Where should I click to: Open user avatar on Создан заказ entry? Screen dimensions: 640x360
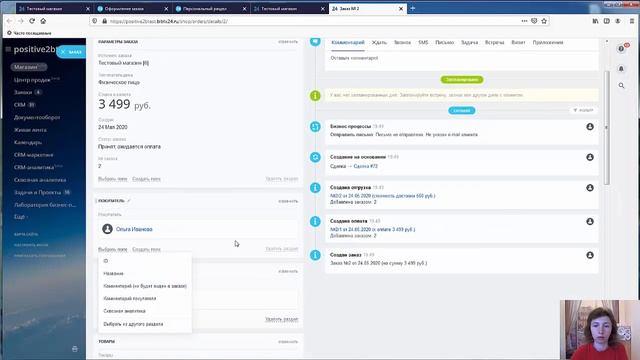point(590,255)
